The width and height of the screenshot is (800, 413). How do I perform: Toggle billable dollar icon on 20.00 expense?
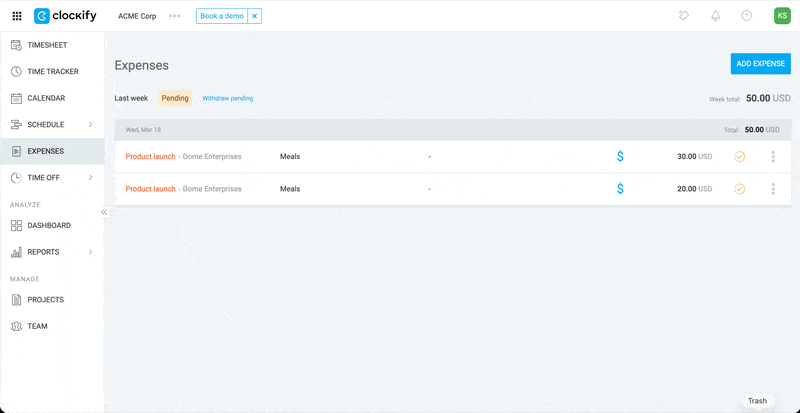click(x=620, y=189)
